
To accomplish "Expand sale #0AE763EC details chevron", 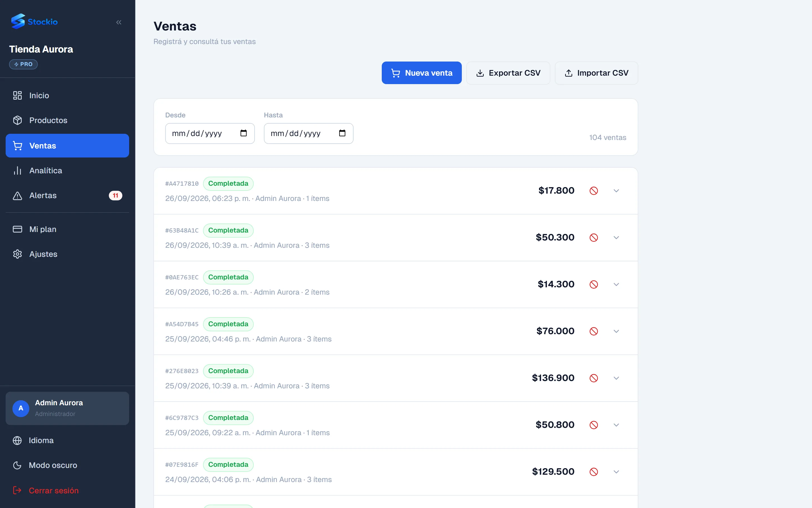I will pos(616,284).
